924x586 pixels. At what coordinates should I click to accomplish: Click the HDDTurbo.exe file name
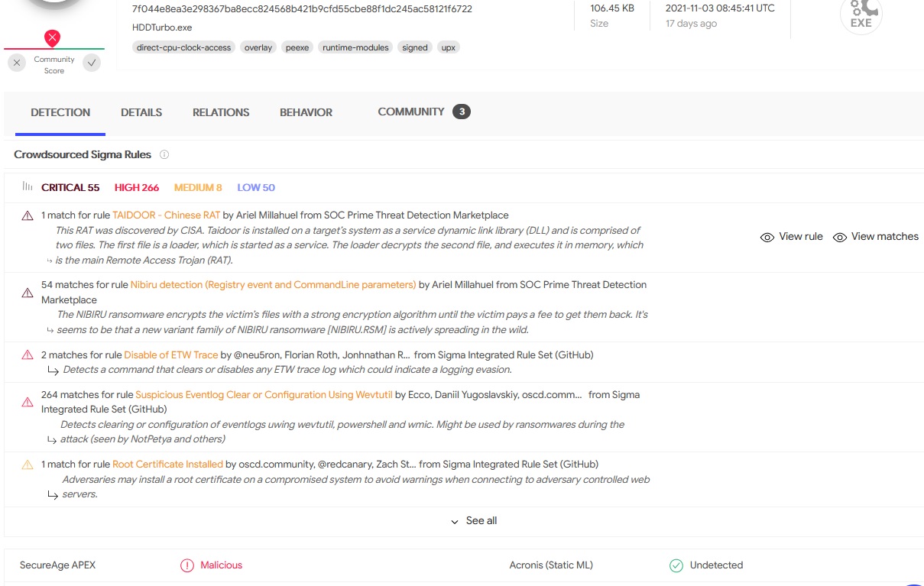point(162,28)
